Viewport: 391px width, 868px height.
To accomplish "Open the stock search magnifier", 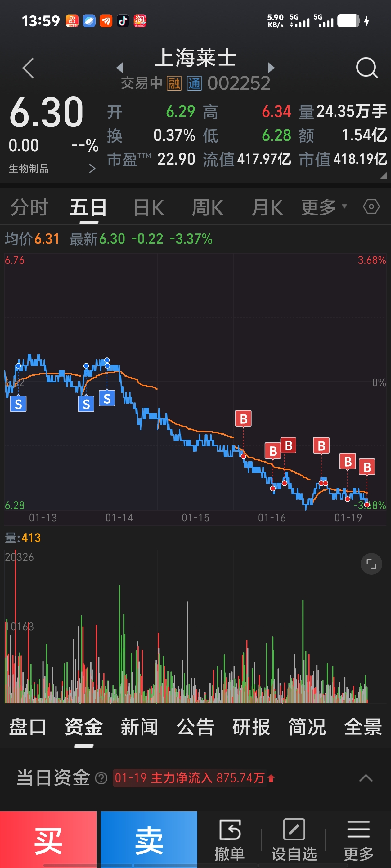I will point(367,68).
